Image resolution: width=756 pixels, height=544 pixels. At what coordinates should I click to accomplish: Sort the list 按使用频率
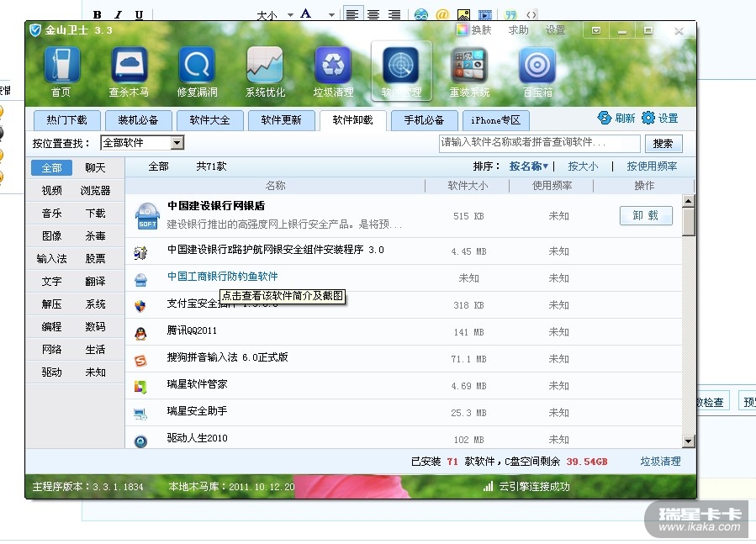(652, 166)
